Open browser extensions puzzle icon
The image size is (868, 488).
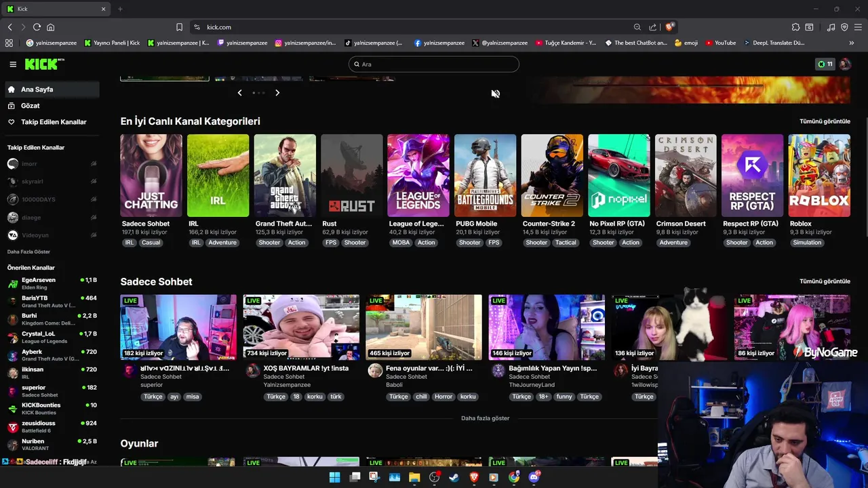(x=795, y=27)
